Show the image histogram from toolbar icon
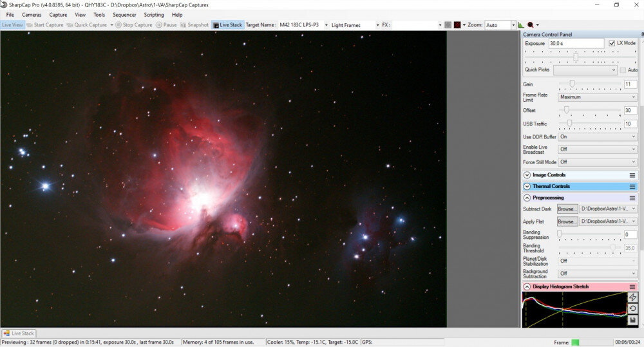The image size is (644, 347). pos(521,25)
